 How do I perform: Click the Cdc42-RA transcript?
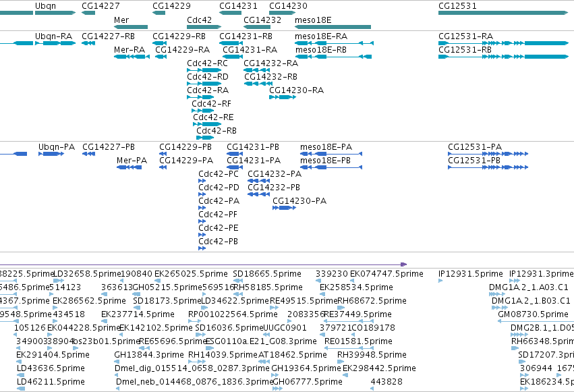point(200,97)
